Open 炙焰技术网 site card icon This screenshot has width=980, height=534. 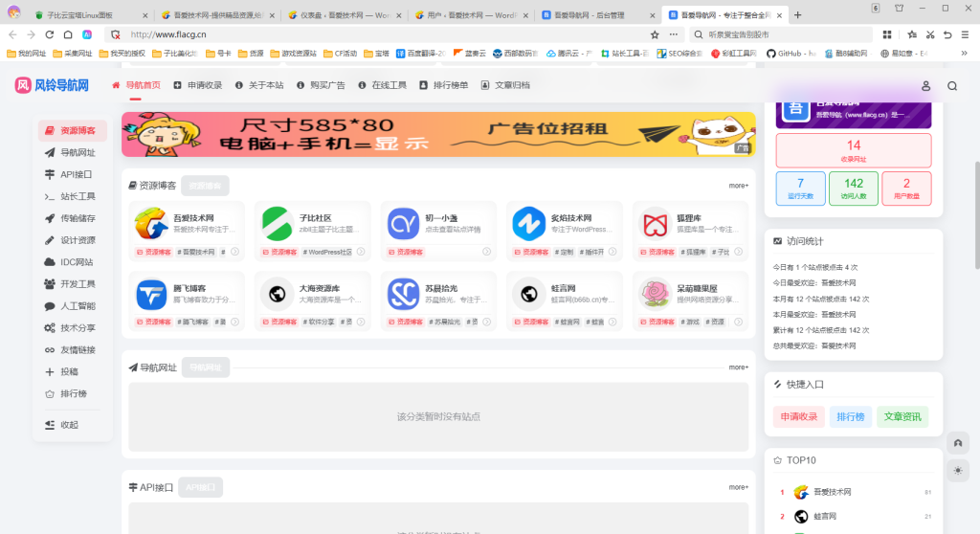[x=528, y=224]
